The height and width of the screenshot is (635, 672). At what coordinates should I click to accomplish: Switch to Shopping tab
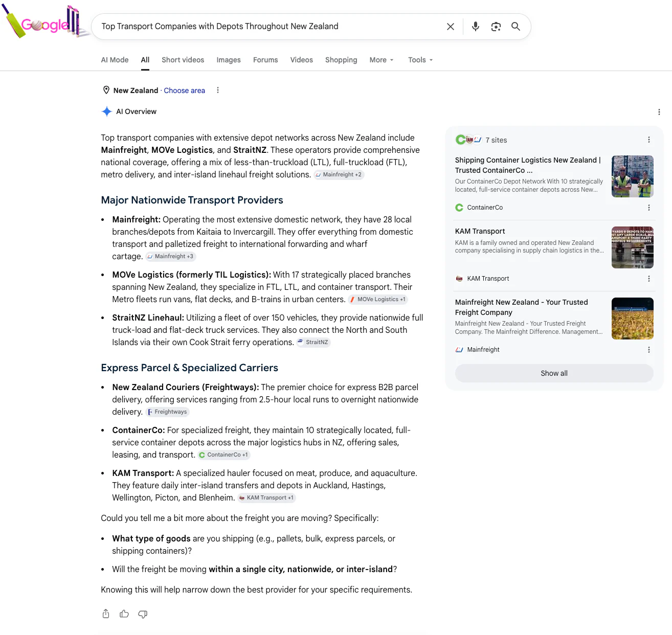(x=341, y=60)
